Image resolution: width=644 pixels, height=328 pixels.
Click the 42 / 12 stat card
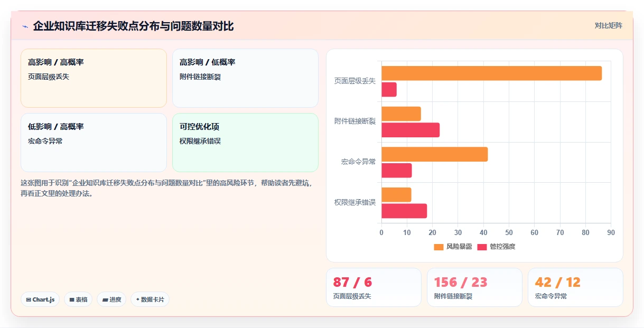click(575, 287)
